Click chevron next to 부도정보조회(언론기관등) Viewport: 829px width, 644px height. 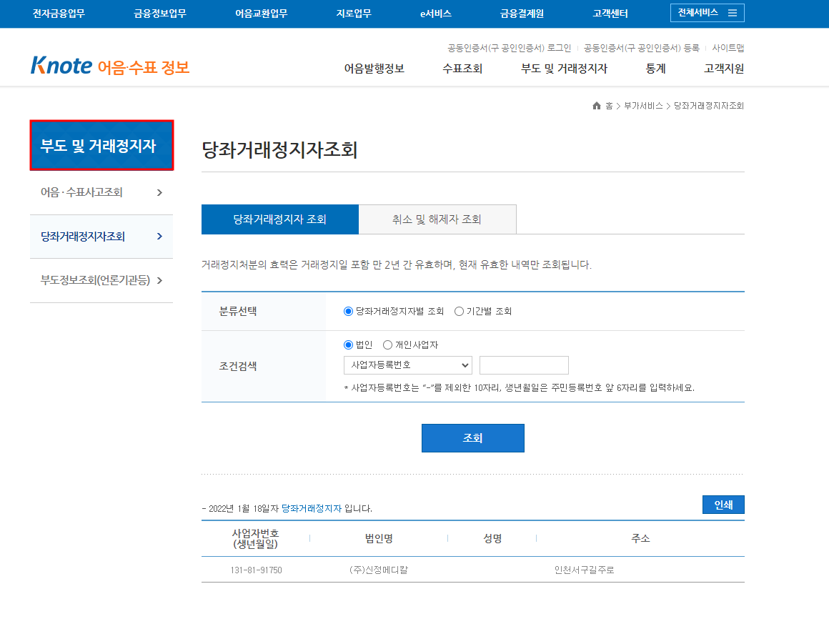click(x=159, y=280)
